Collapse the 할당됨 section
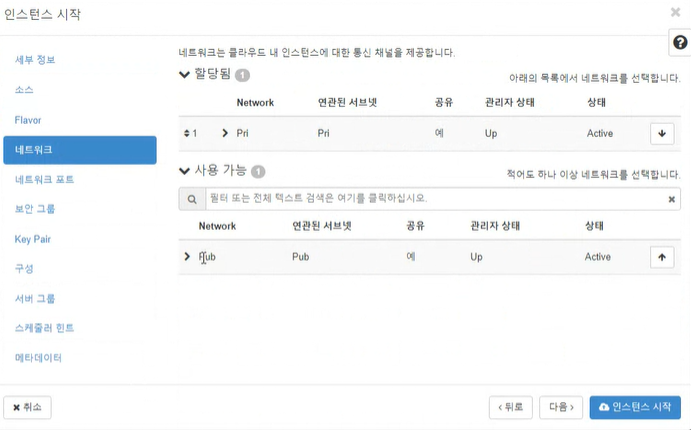Screen dimensions: 691x430 [x=184, y=74]
